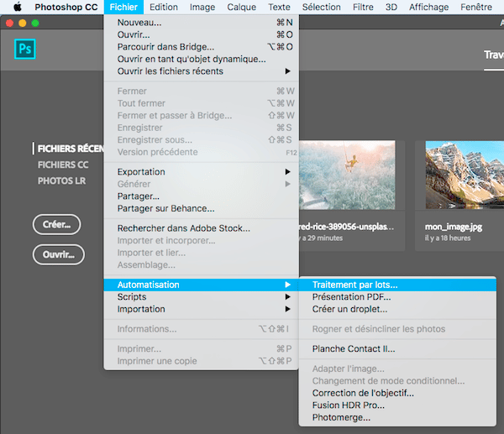Choose Présentation PDF from Automatisation submenu
This screenshot has width=504, height=434.
[350, 296]
